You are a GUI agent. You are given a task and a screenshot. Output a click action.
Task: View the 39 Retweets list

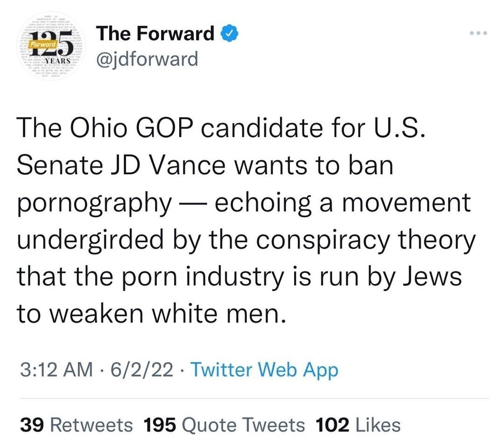[76, 425]
